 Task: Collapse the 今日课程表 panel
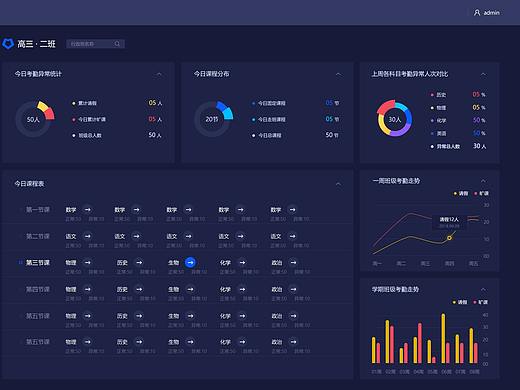point(338,184)
